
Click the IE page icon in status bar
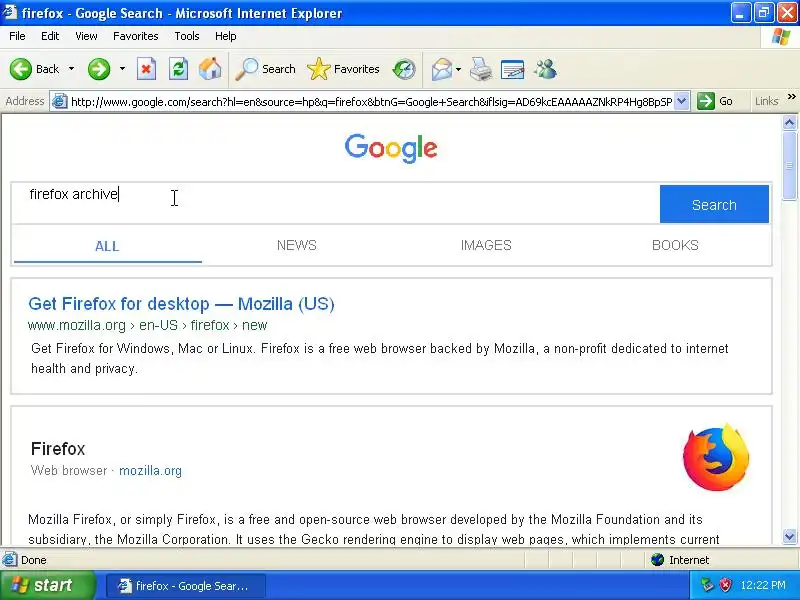click(x=9, y=560)
